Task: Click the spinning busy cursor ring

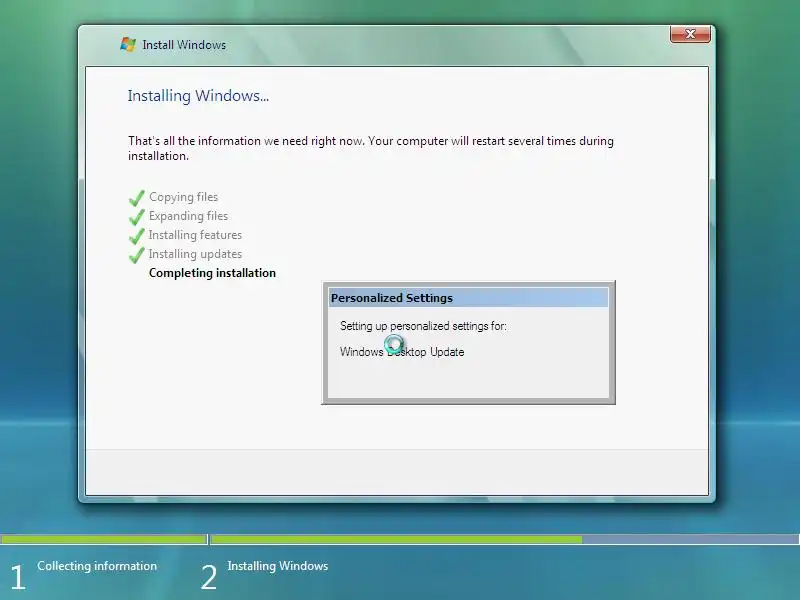Action: tap(394, 344)
